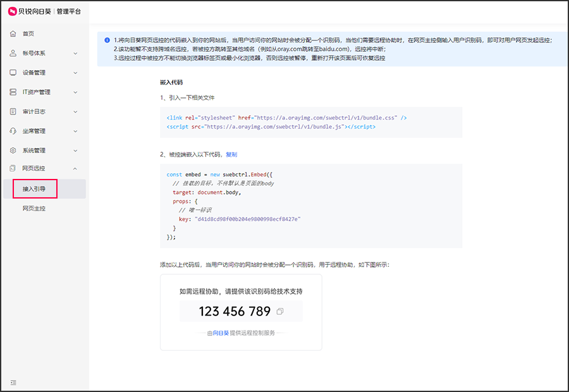This screenshot has width=569, height=392.
Task: Click the sidebar collapse icon at bottom left
Action: click(x=14, y=383)
